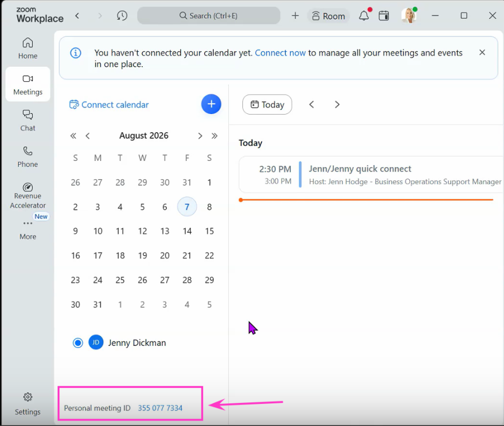Click Jenny Dickman name label

(x=137, y=343)
